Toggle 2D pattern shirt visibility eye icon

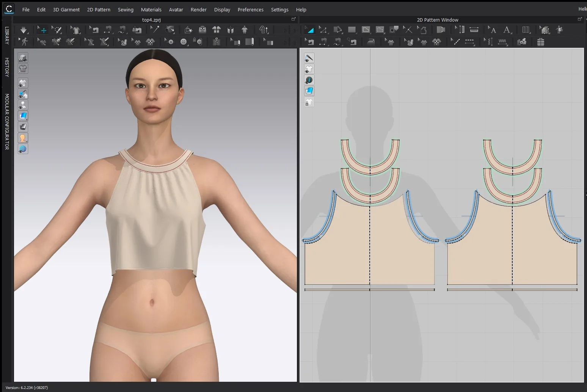tap(309, 69)
